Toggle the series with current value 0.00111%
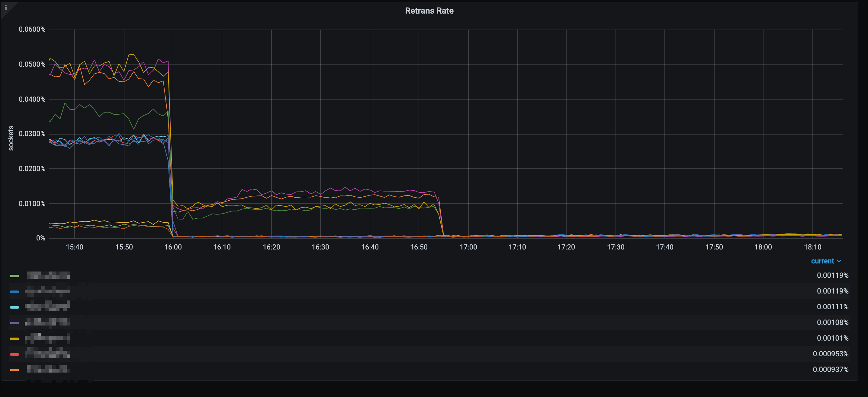868x397 pixels. pos(47,306)
